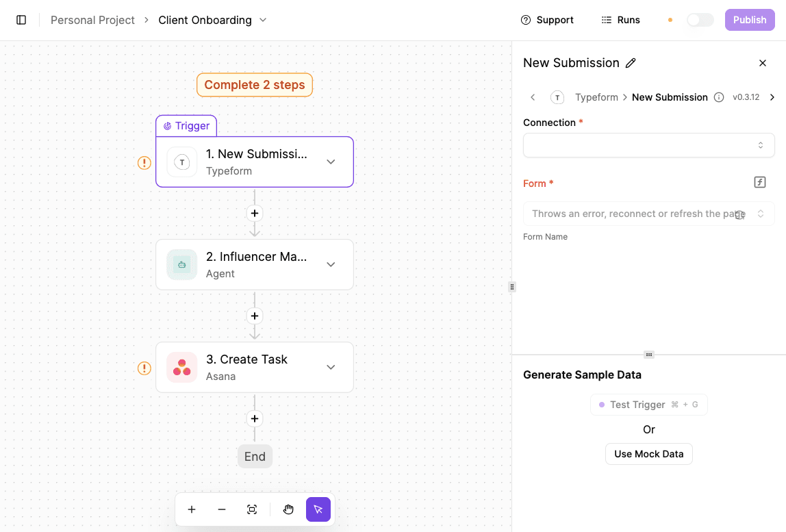Viewport: 786px width, 532px height.
Task: Click the fit-to-view icon in toolbar
Action: coord(252,509)
